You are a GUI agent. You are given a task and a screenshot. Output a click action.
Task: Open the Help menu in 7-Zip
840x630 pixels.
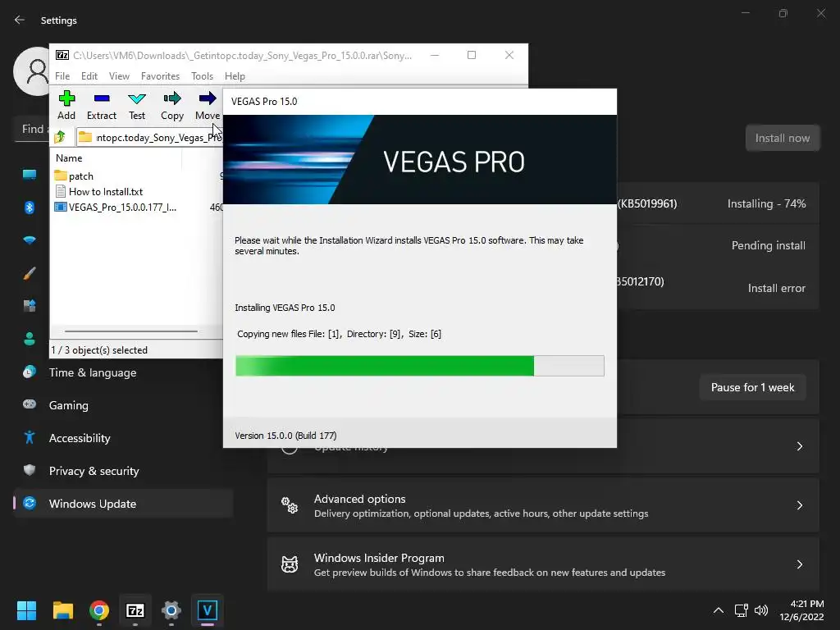pos(235,76)
